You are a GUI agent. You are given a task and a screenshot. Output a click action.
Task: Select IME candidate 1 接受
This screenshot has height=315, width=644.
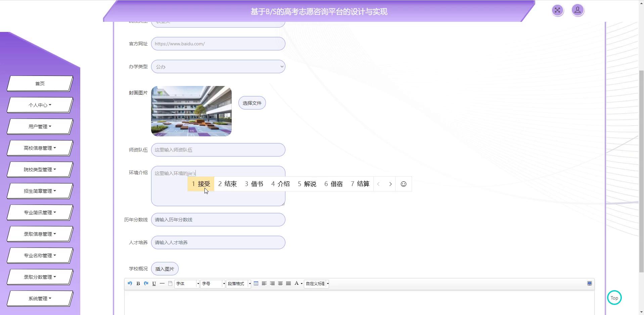pos(201,184)
